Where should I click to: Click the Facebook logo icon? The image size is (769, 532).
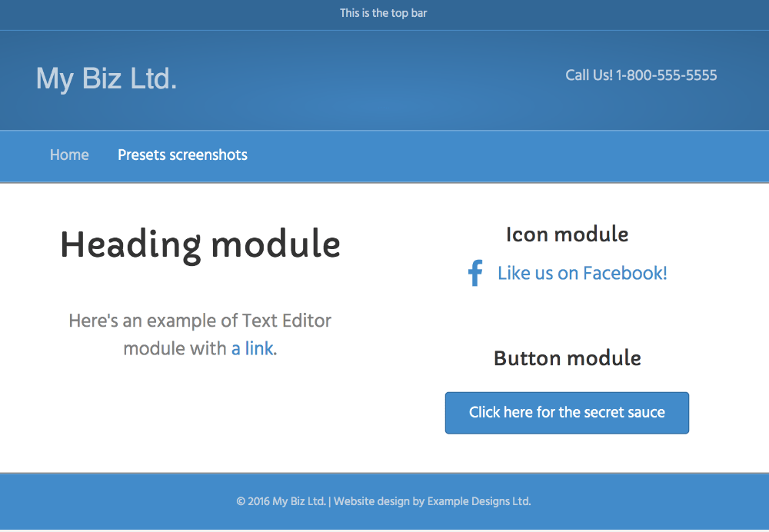475,273
